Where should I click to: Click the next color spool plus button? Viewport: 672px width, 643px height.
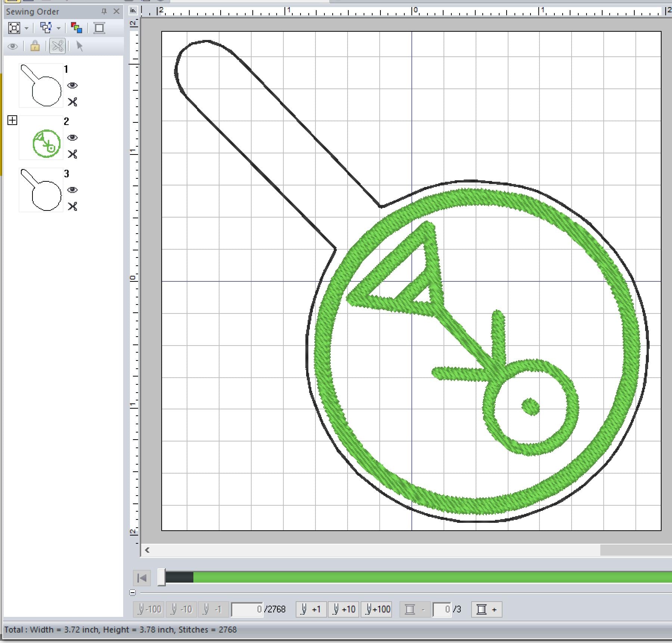(487, 609)
